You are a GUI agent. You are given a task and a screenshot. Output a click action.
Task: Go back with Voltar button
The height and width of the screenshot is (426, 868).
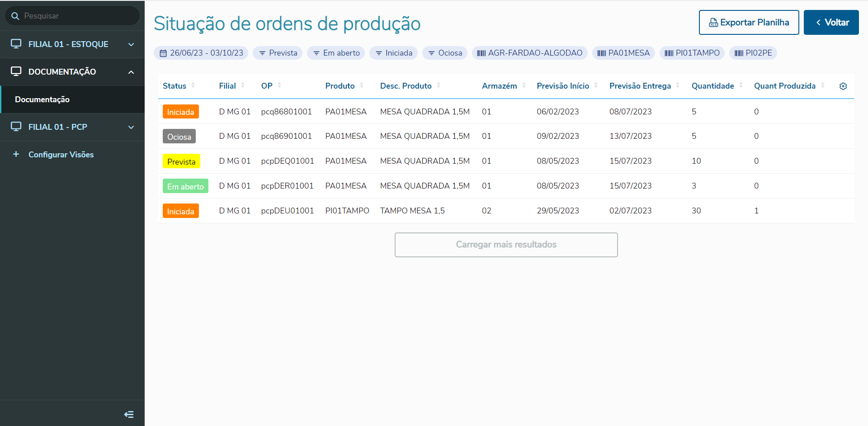(x=831, y=23)
